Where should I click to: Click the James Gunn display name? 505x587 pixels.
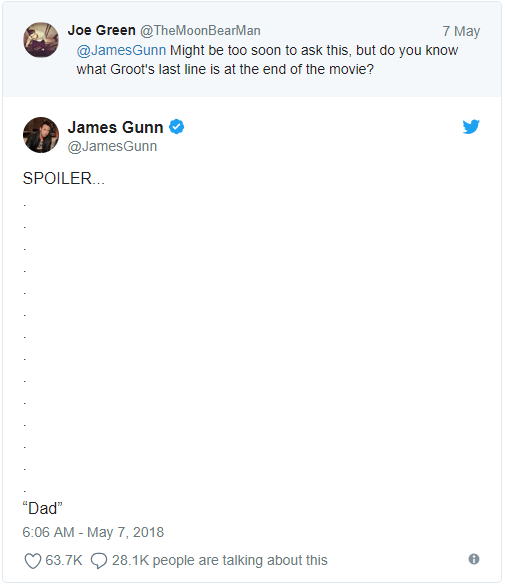tap(115, 127)
